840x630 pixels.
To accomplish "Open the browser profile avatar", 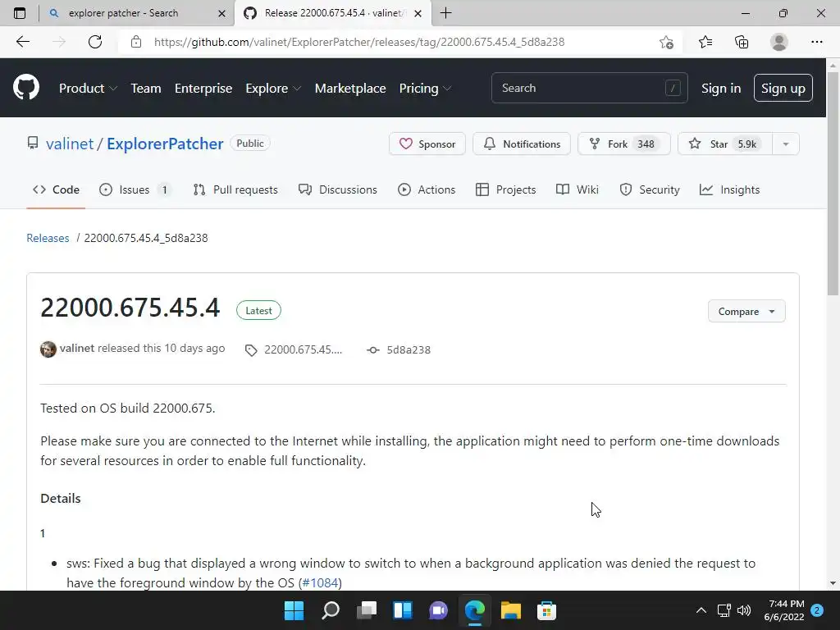I will coord(779,42).
